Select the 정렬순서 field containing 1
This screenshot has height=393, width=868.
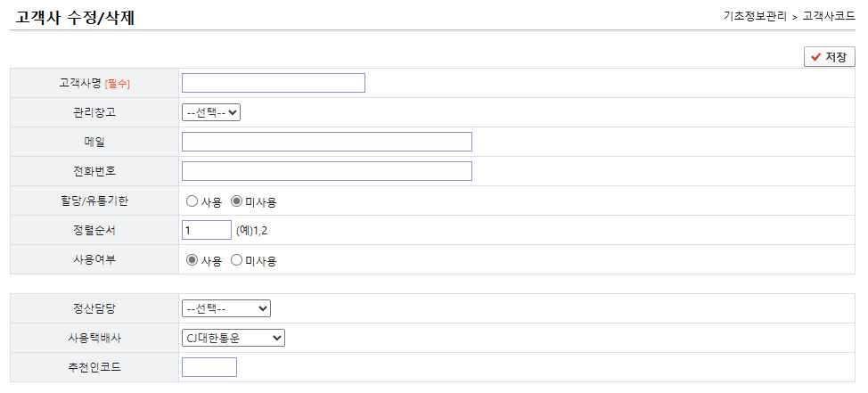pyautogui.click(x=207, y=230)
